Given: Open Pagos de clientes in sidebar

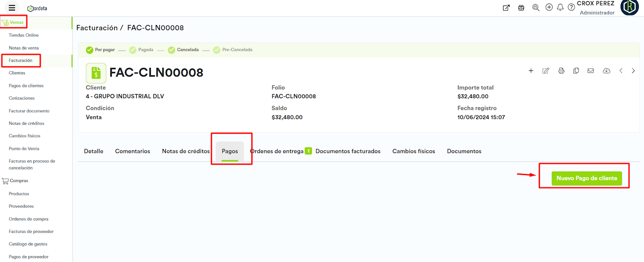Looking at the screenshot, I should [26, 86].
